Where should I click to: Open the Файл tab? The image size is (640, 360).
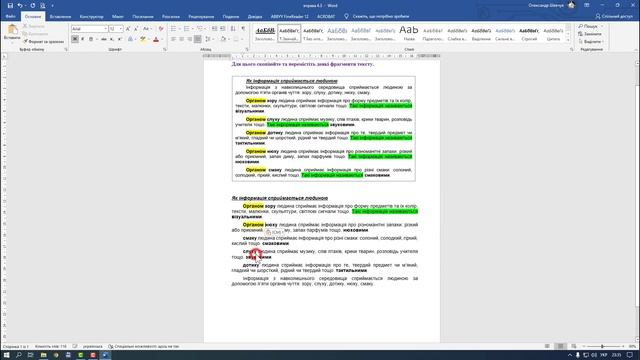coord(11,16)
